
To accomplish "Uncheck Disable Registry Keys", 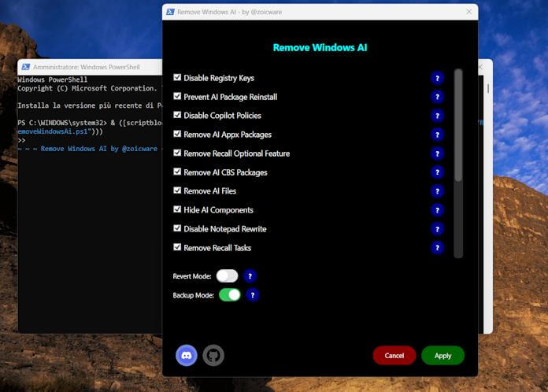I will [x=177, y=77].
